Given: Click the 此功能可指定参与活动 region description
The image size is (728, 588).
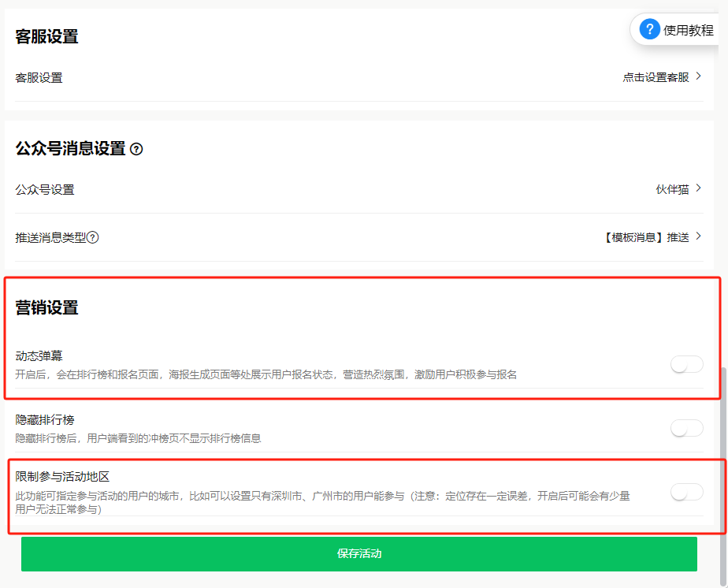Looking at the screenshot, I should click(322, 503).
